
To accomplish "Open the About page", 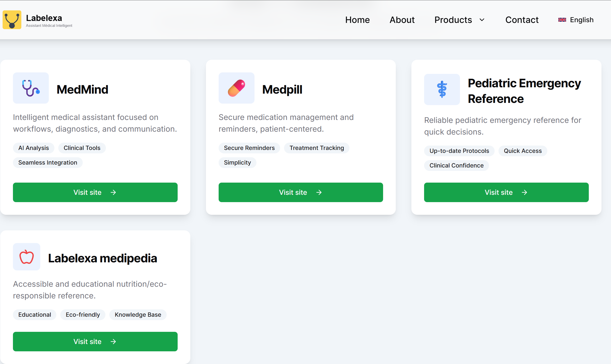I will click(402, 20).
